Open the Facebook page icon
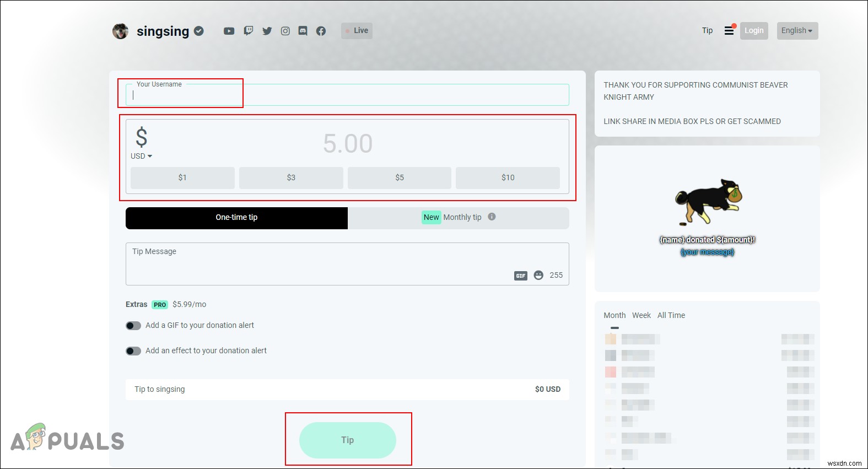This screenshot has height=469, width=868. (x=321, y=31)
